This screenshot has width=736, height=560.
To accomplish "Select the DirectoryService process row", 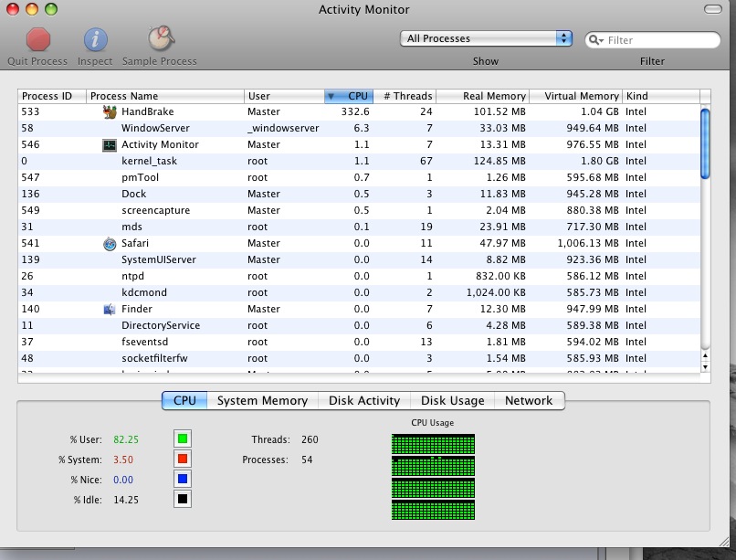I will (359, 325).
